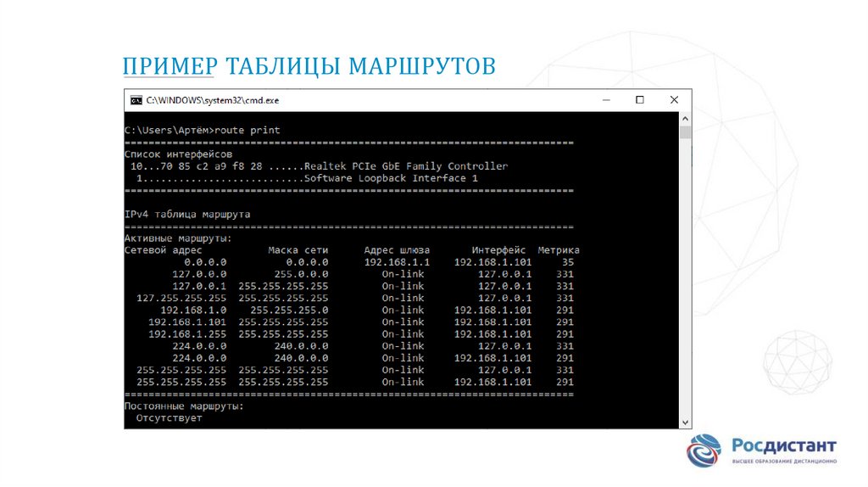This screenshot has height=487, width=868.
Task: Click the mask 255.255.255.0
Action: 290,311
